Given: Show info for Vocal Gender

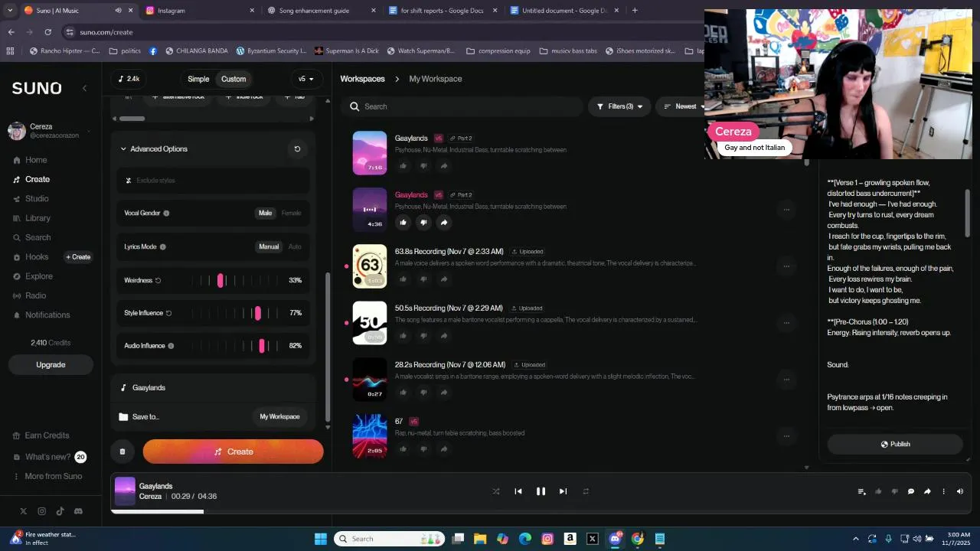Looking at the screenshot, I should click(166, 214).
